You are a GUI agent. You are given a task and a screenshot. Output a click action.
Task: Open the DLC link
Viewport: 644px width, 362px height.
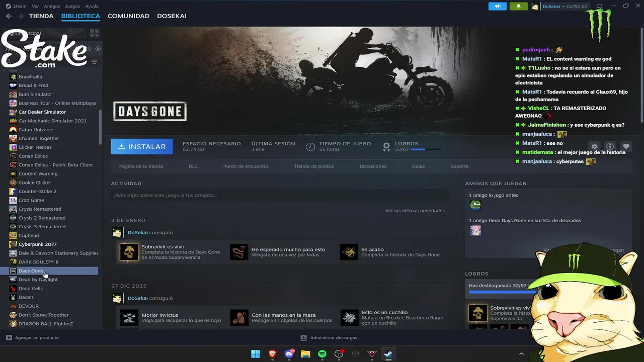(x=193, y=166)
